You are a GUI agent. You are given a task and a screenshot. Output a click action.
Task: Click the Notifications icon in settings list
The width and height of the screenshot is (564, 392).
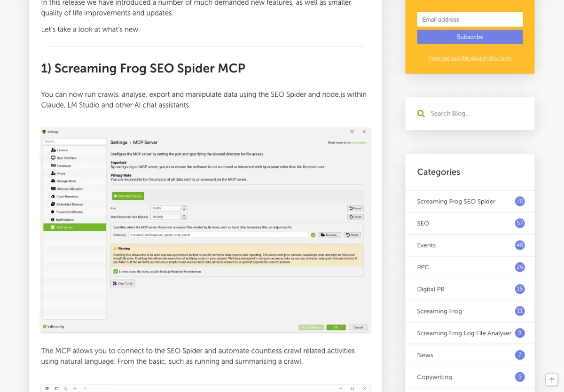(53, 220)
